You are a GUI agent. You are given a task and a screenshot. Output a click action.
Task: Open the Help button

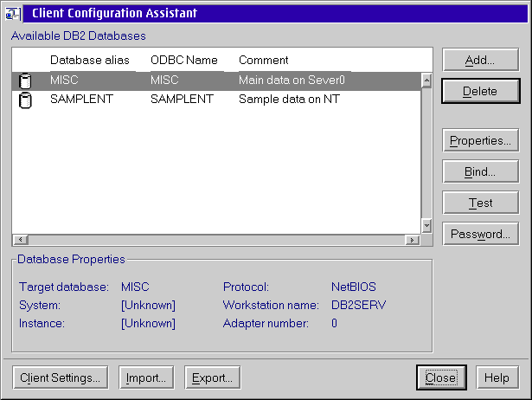497,377
